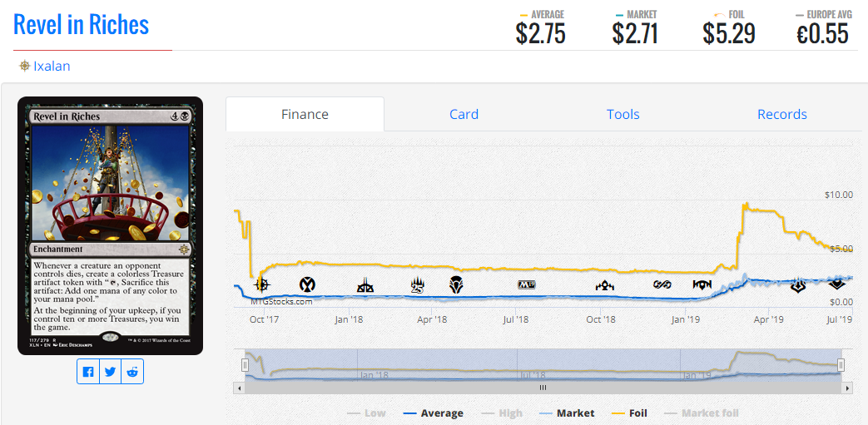Click the Dominaria set marker after Apr '18

pyautogui.click(x=455, y=285)
